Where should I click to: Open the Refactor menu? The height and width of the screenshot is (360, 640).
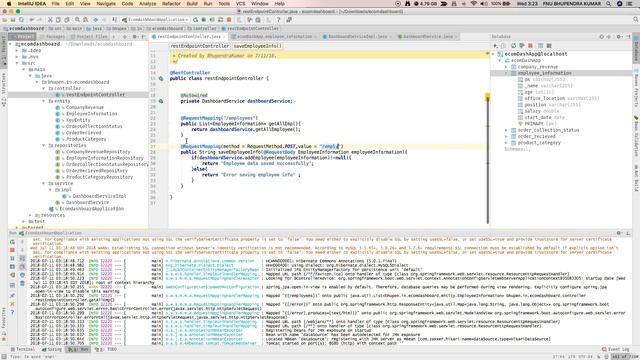[171, 4]
